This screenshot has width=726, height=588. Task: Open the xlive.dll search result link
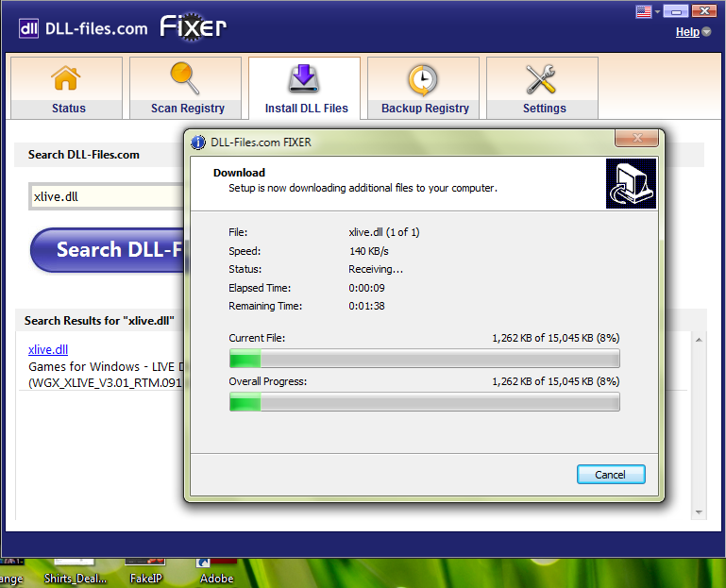48,349
